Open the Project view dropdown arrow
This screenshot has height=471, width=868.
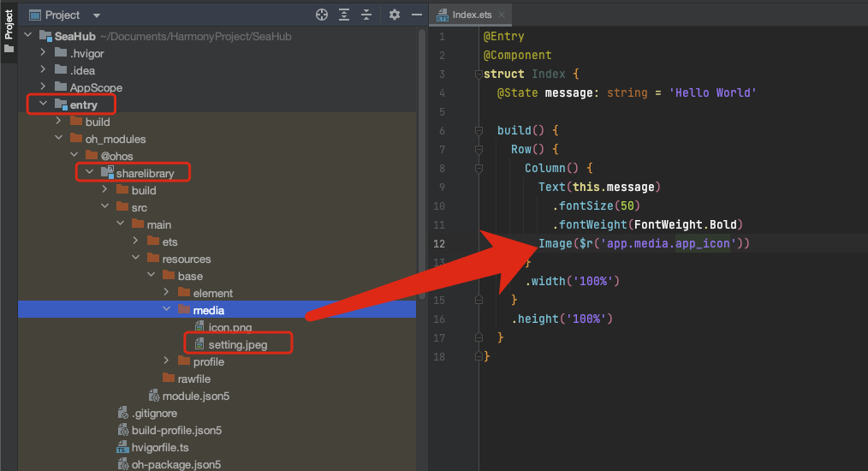(x=97, y=15)
